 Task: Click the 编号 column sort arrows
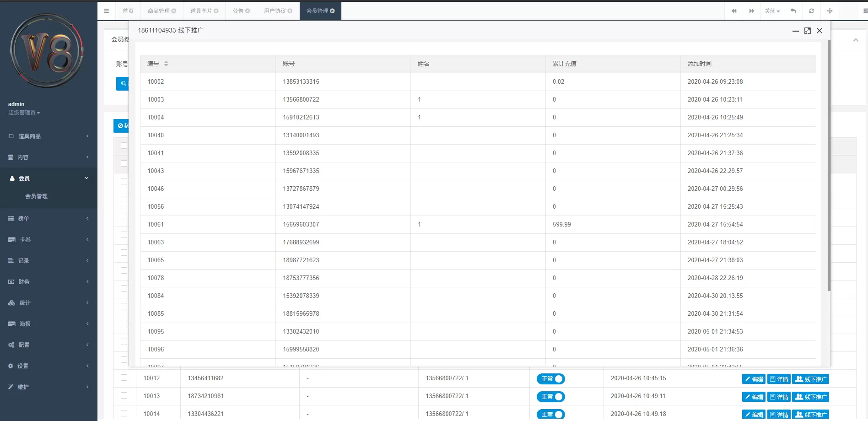tap(166, 64)
